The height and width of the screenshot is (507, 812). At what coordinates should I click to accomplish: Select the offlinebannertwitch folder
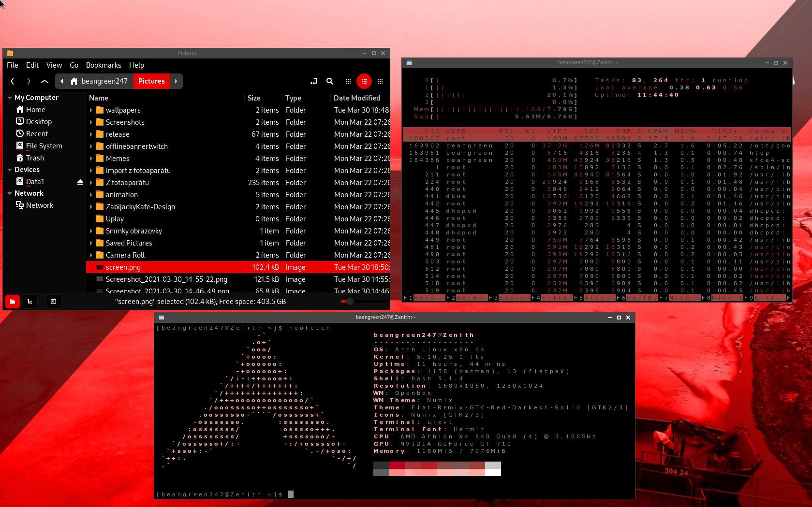point(238,146)
